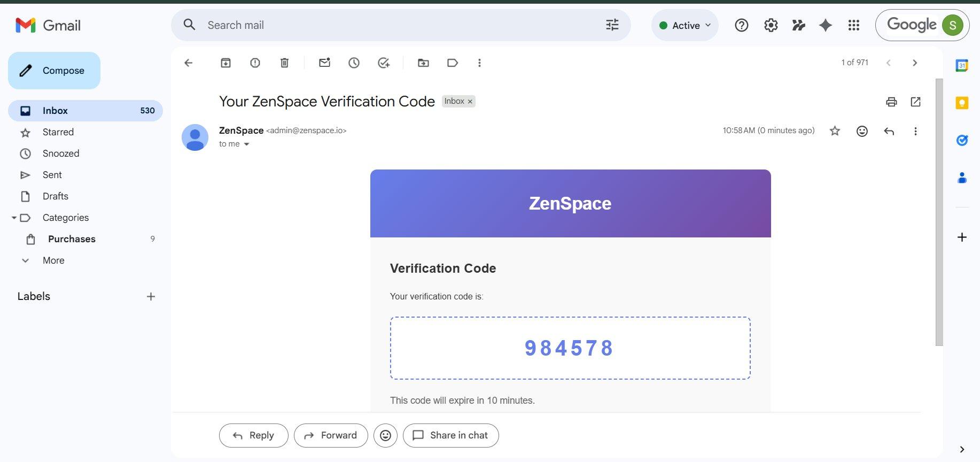The image size is (980, 462).
Task: Compose a new email
Action: tap(54, 71)
